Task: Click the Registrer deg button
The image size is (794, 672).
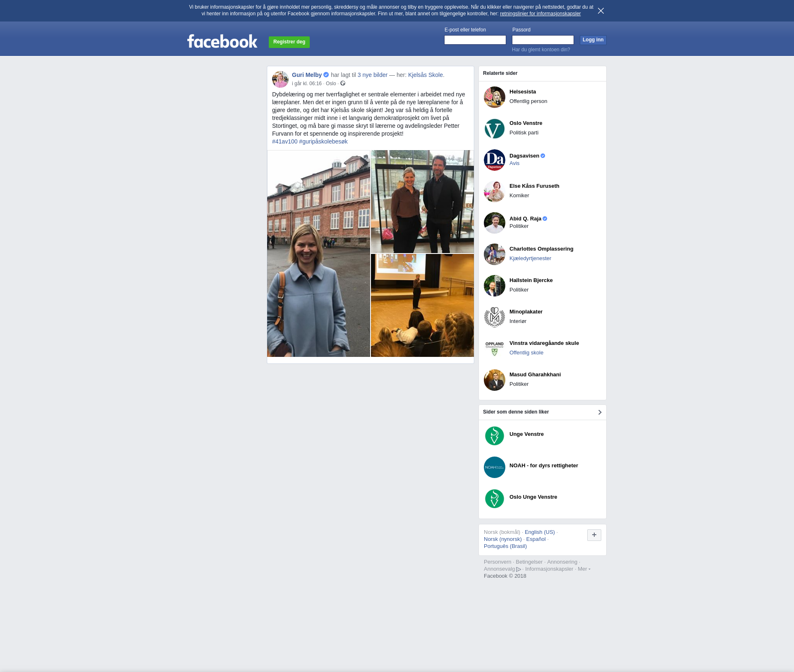Action: (289, 42)
